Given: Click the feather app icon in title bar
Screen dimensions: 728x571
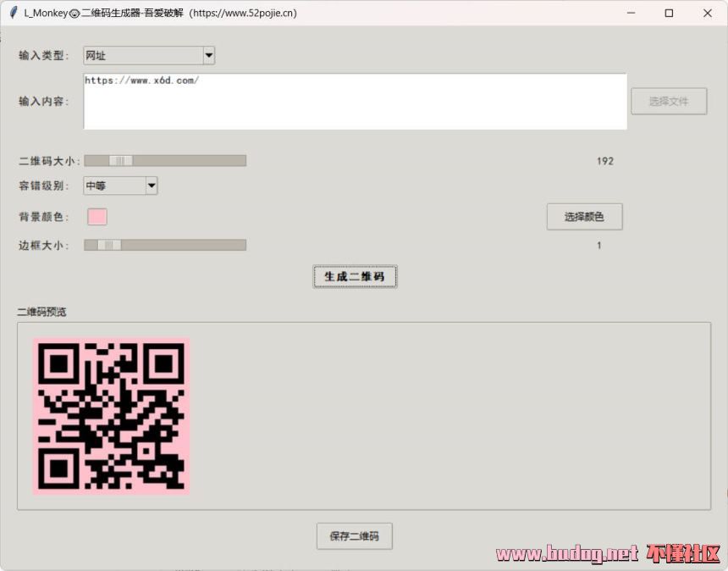Looking at the screenshot, I should pos(14,13).
